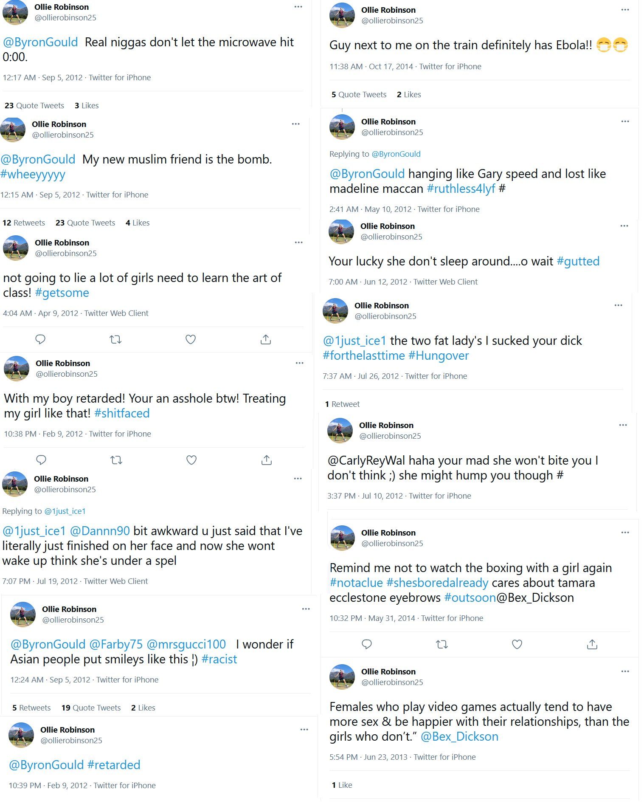This screenshot has width=644, height=812.
Task: Open the more options menu on the #retarded tweet
Action: (x=304, y=730)
